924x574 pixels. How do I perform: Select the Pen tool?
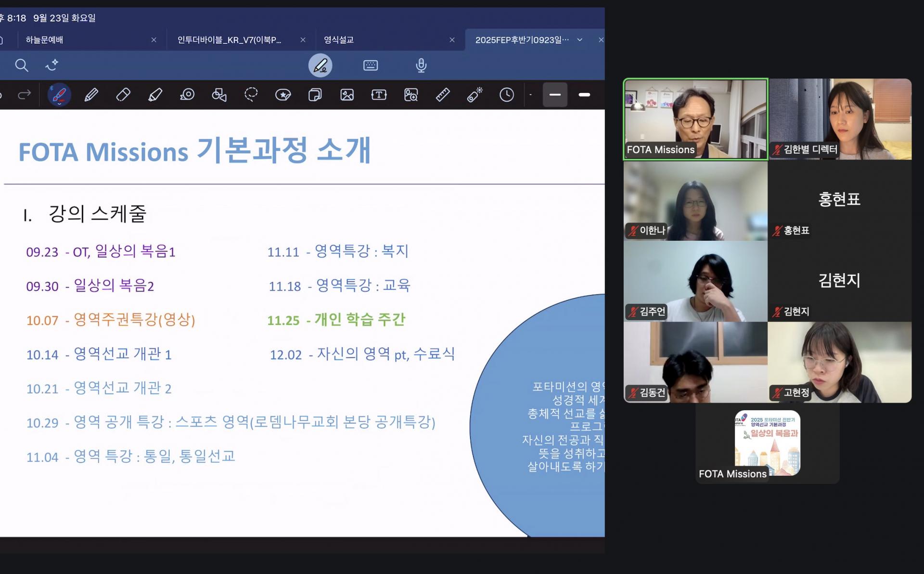(91, 95)
